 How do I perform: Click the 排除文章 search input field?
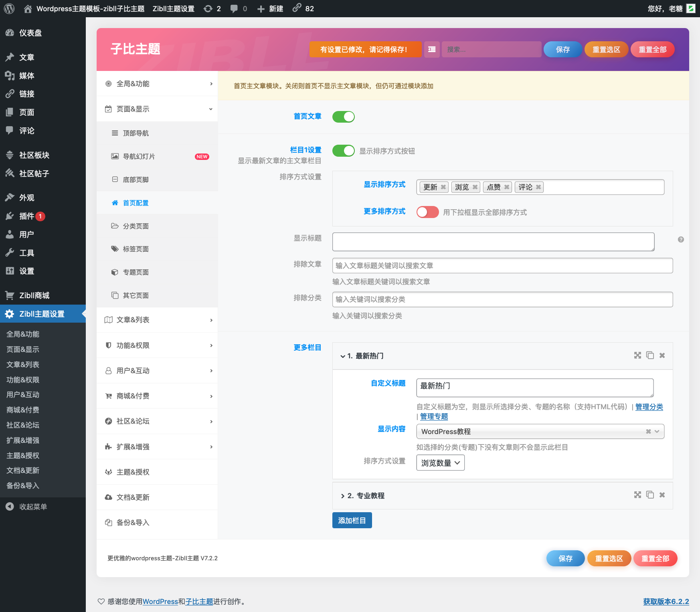click(x=502, y=266)
